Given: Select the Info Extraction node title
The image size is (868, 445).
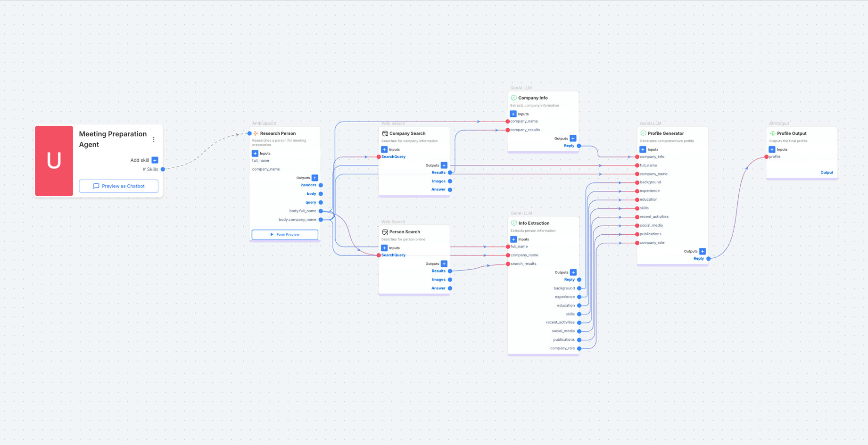Looking at the screenshot, I should 534,223.
